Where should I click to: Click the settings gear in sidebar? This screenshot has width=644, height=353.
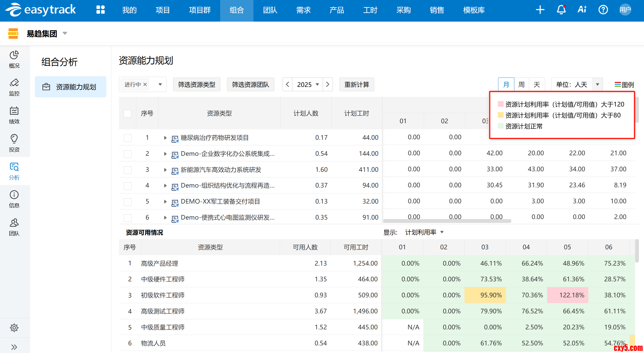tap(14, 328)
